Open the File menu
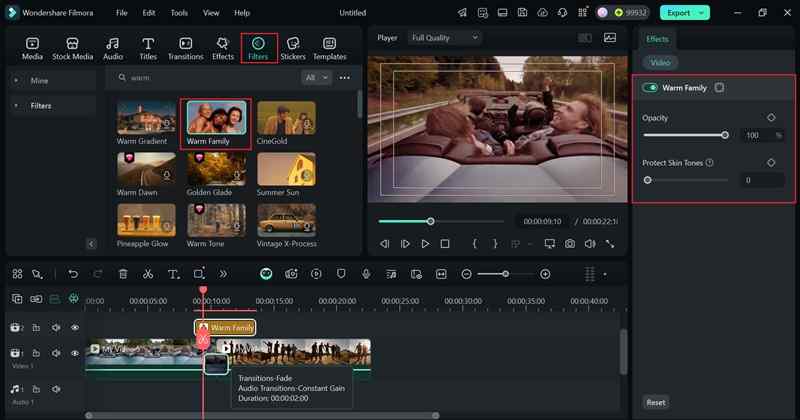This screenshot has height=420, width=800. pyautogui.click(x=121, y=13)
